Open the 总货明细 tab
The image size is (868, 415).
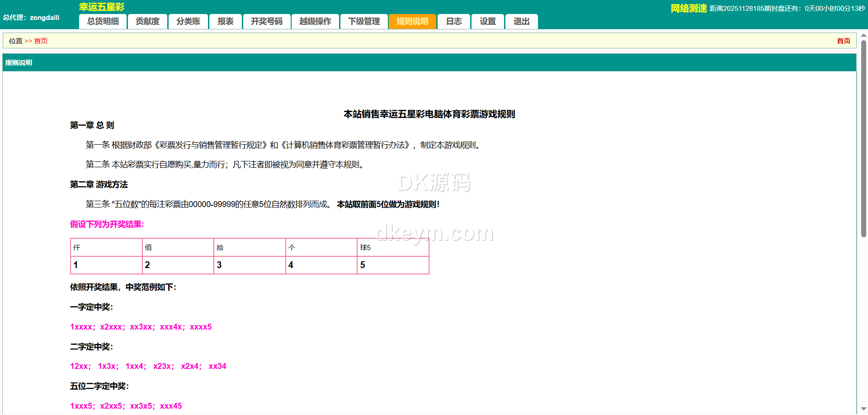point(103,21)
